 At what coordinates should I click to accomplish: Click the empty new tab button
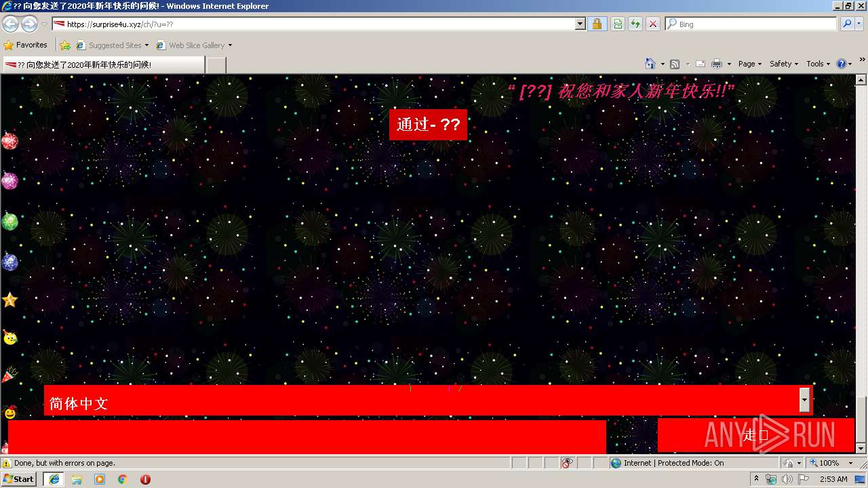pos(216,65)
